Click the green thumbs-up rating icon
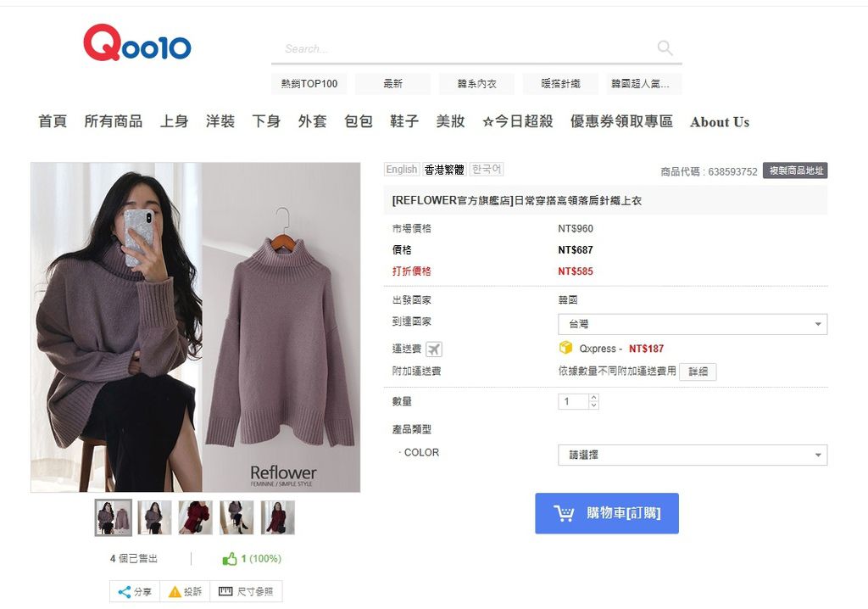Image resolution: width=868 pixels, height=609 pixels. coord(229,559)
